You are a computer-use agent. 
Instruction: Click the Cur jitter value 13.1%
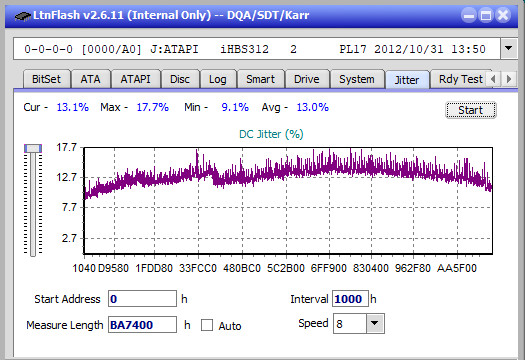click(73, 107)
